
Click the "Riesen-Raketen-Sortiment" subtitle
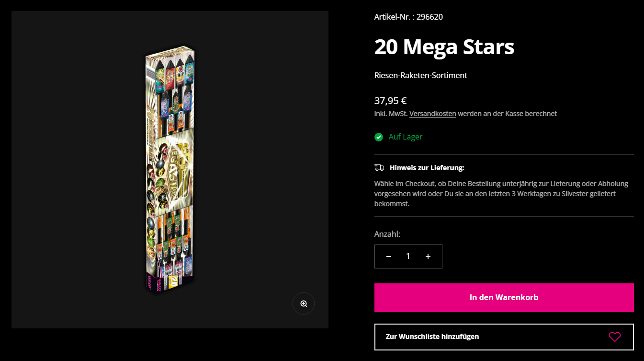[x=420, y=75]
